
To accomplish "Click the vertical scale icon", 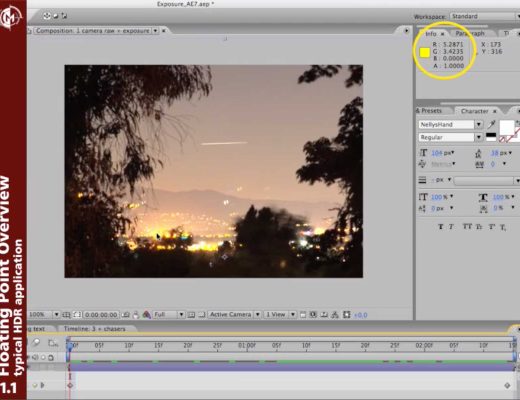I will 423,197.
